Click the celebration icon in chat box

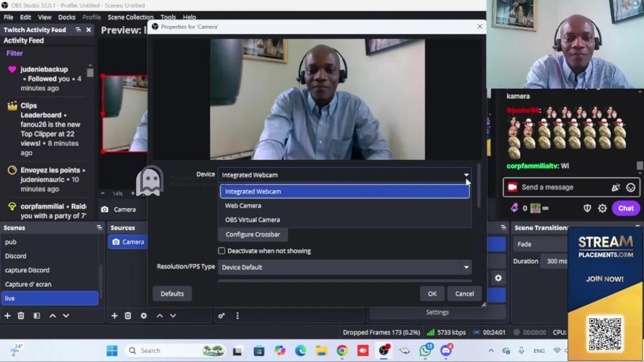[616, 188]
